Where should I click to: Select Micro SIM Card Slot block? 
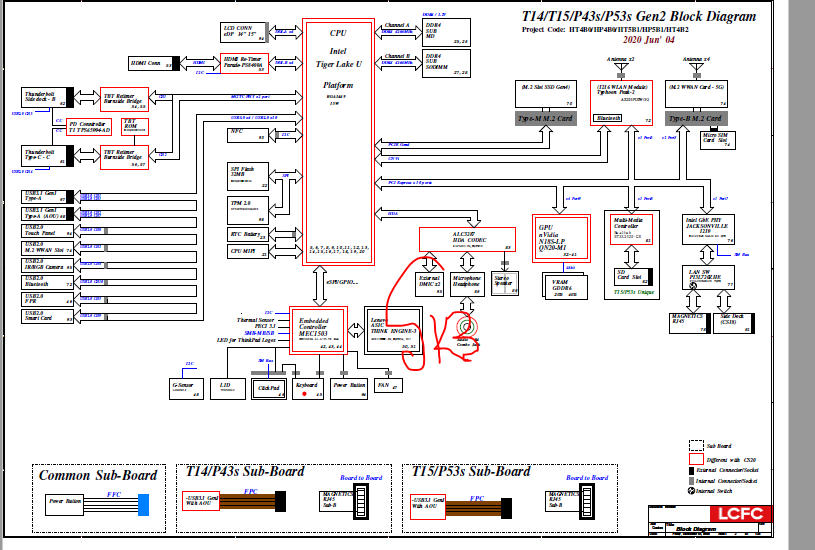pos(718,140)
